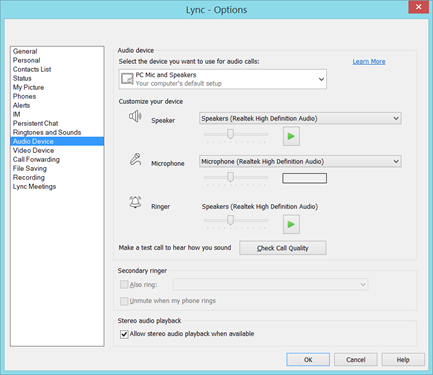Toggle Unmute when my phone rings checkbox
433x375 pixels.
[x=124, y=301]
